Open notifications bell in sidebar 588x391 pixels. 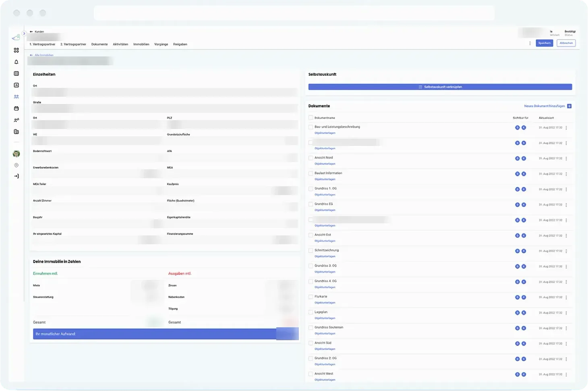point(16,62)
